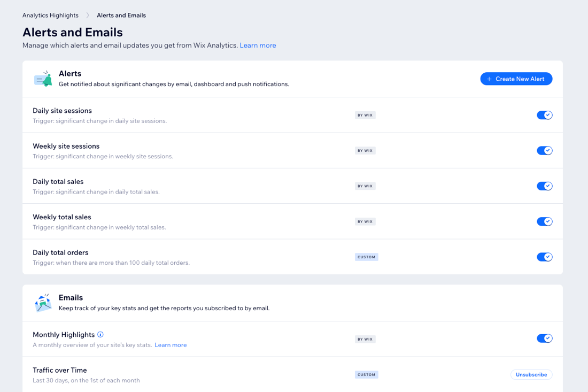Click the Emails envelope icon

[x=43, y=303]
